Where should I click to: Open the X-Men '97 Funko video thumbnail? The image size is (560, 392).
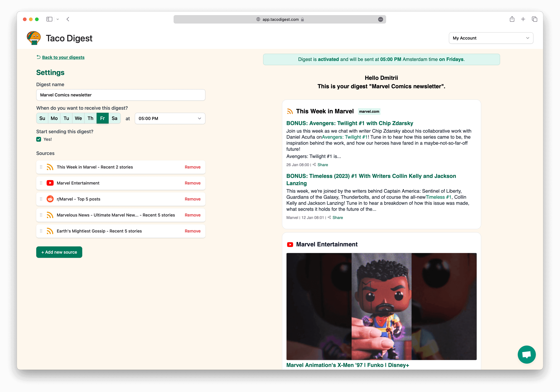click(381, 306)
